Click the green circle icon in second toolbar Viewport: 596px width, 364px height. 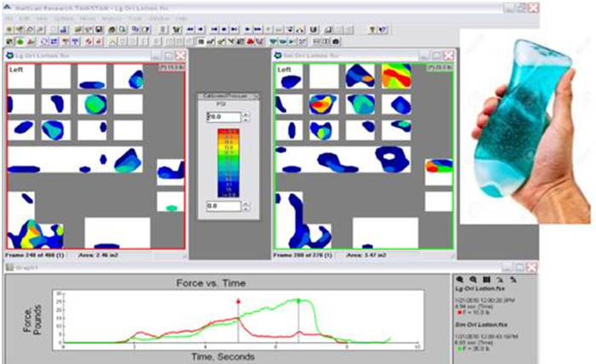click(x=20, y=42)
